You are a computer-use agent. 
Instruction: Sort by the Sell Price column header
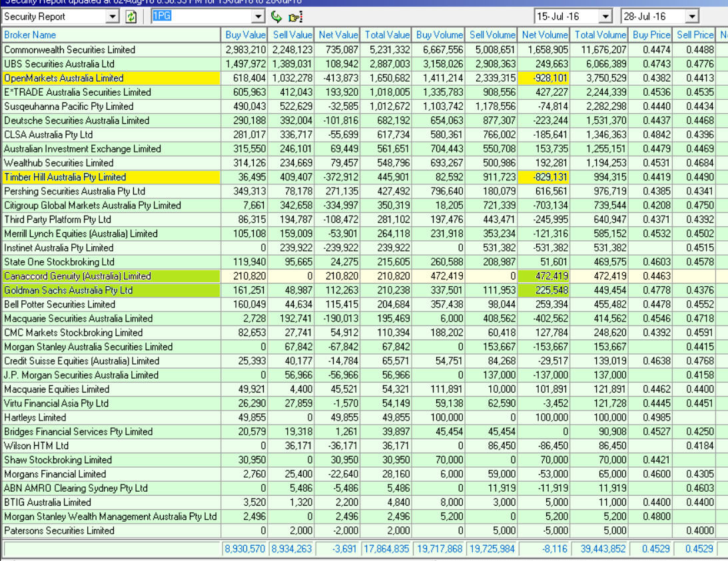tap(695, 35)
